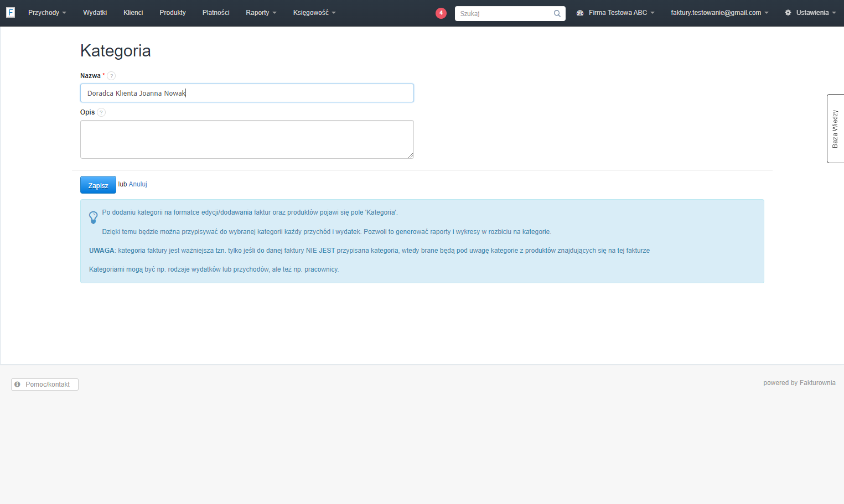Open the notifications badge showing 4
This screenshot has height=504, width=844.
coord(441,13)
